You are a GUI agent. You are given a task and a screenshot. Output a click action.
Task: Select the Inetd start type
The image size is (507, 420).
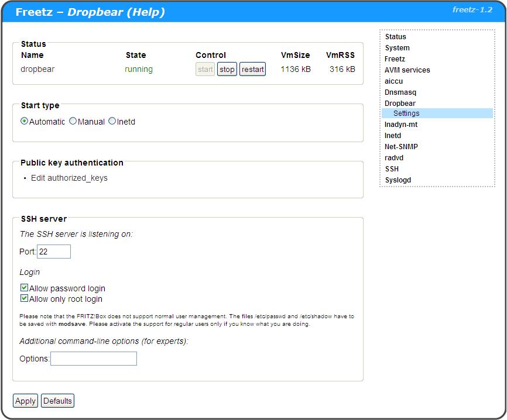[112, 121]
